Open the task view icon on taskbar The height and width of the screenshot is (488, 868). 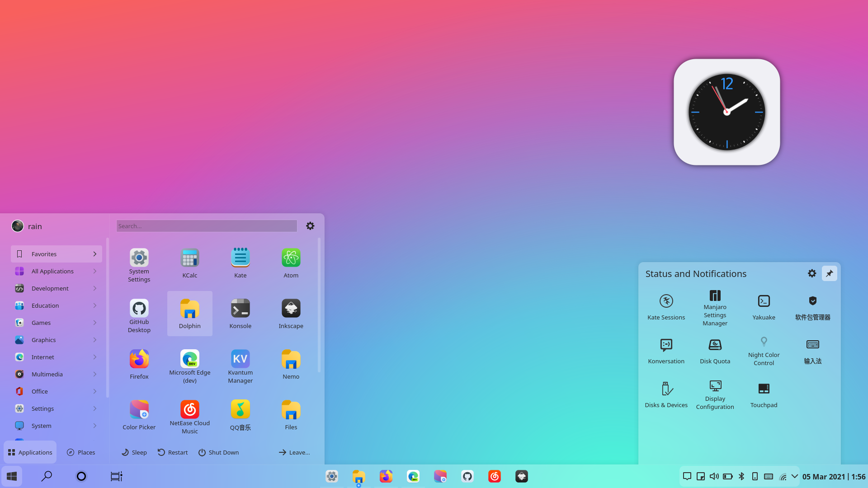click(x=116, y=476)
